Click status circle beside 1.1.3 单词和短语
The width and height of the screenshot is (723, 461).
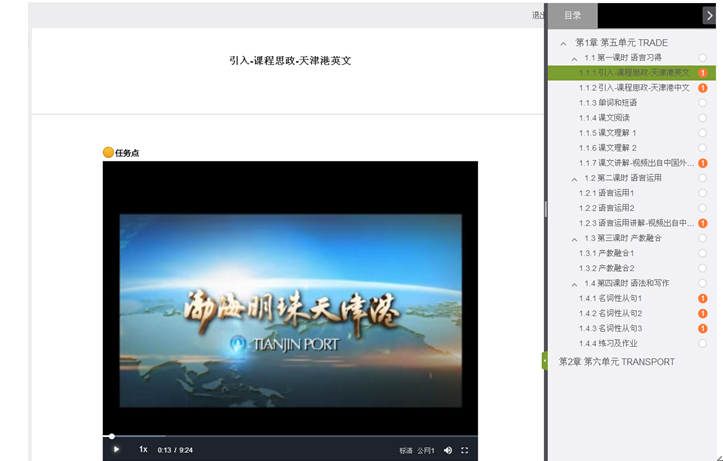(702, 103)
